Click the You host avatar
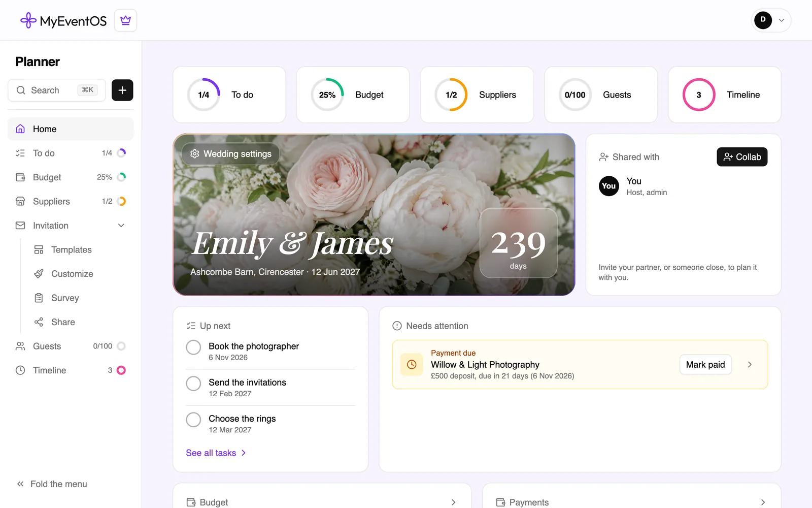The width and height of the screenshot is (812, 508). point(609,186)
